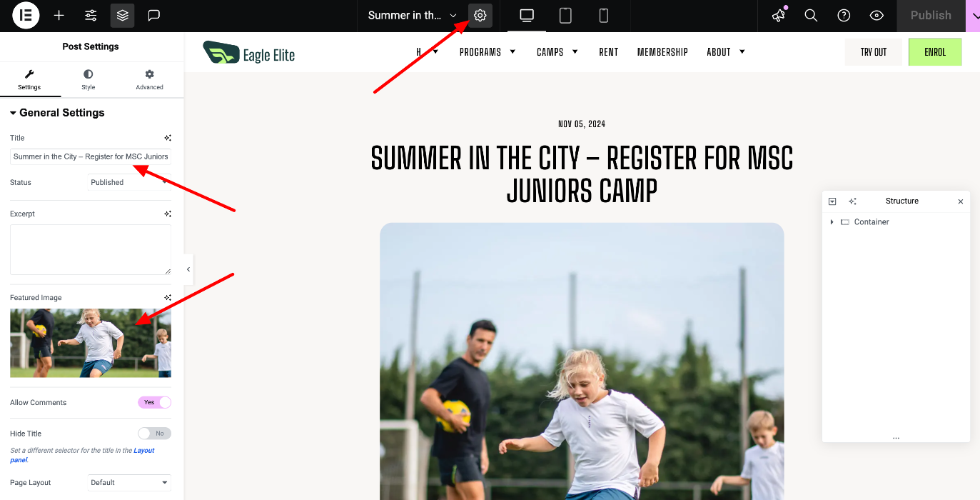Open What's New megaphone icon
The image size is (980, 500).
coord(779,15)
